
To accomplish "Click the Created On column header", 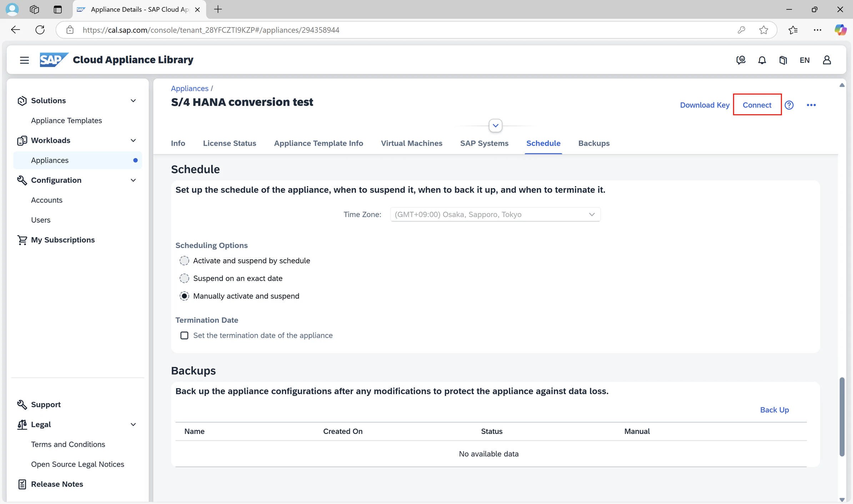I will [343, 431].
